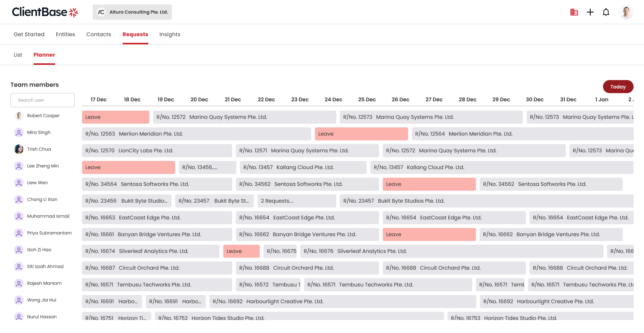Open R/No. 16572 Tembusu request
The image size is (644, 333).
click(x=268, y=285)
